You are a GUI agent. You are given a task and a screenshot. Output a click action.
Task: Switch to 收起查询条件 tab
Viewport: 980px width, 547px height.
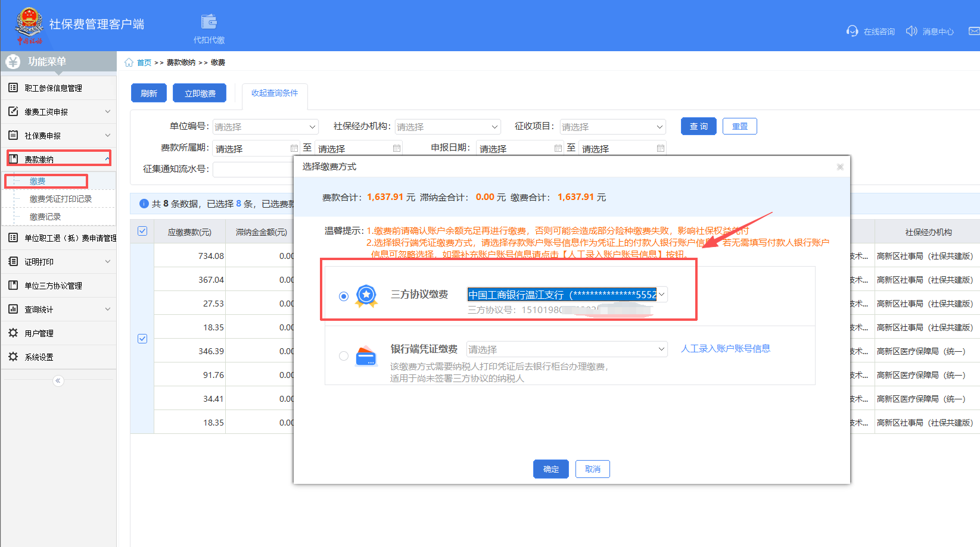pyautogui.click(x=275, y=93)
